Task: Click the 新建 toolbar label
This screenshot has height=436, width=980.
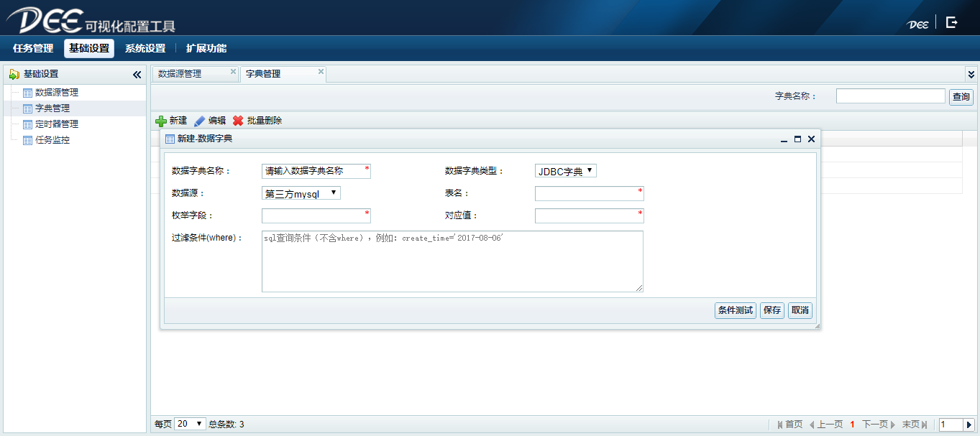Action: [x=178, y=121]
